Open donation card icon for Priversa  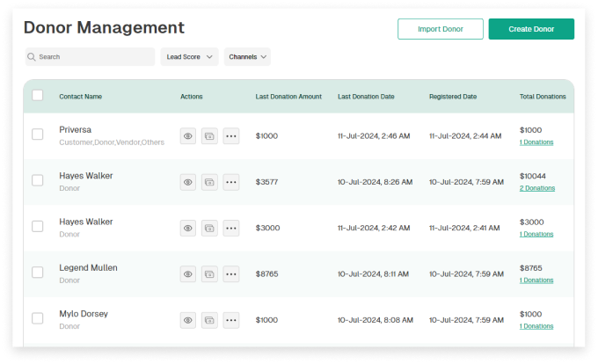(209, 136)
